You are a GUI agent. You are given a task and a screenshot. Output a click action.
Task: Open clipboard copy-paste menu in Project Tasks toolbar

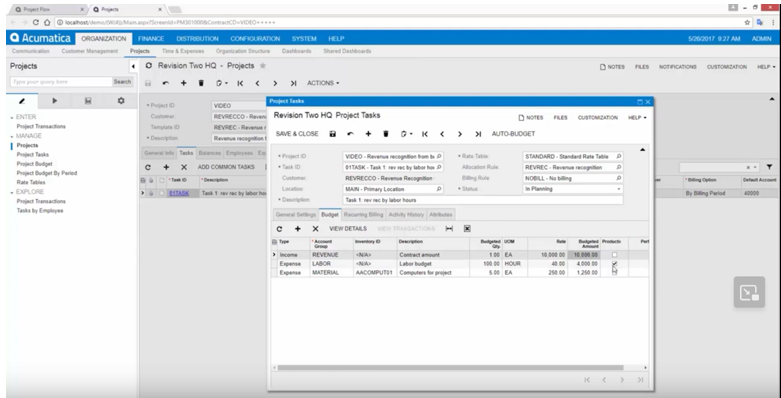[406, 134]
